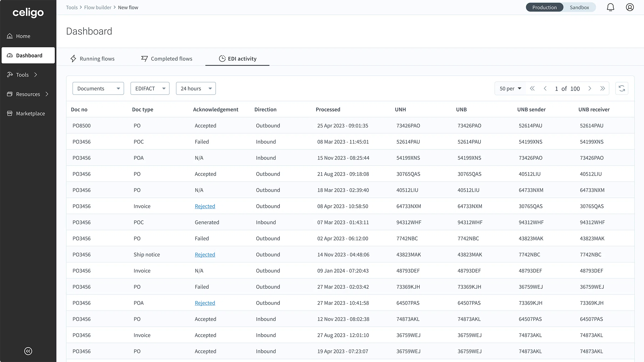Select the Production environment
The width and height of the screenshot is (644, 362).
544,8
